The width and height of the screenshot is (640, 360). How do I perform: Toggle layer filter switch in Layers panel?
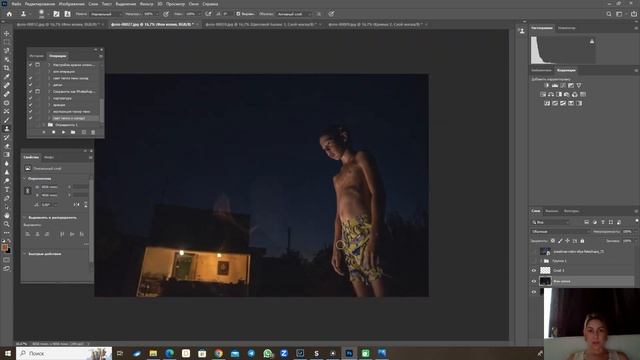pyautogui.click(x=637, y=221)
